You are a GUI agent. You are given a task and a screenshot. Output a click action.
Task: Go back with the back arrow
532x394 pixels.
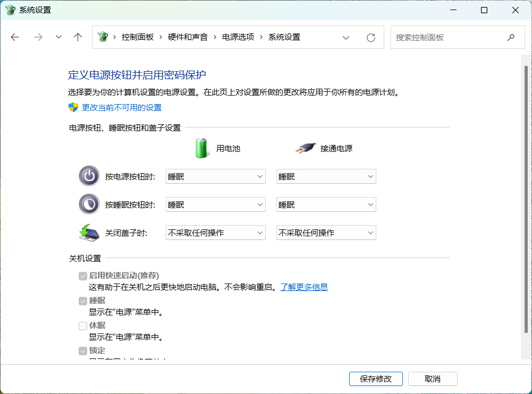coord(15,37)
